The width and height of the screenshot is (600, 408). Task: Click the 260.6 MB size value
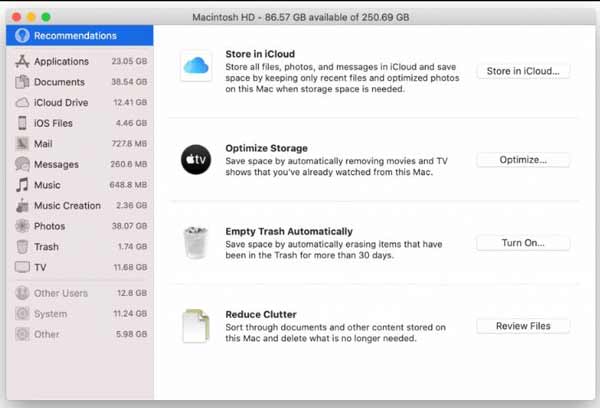click(129, 164)
